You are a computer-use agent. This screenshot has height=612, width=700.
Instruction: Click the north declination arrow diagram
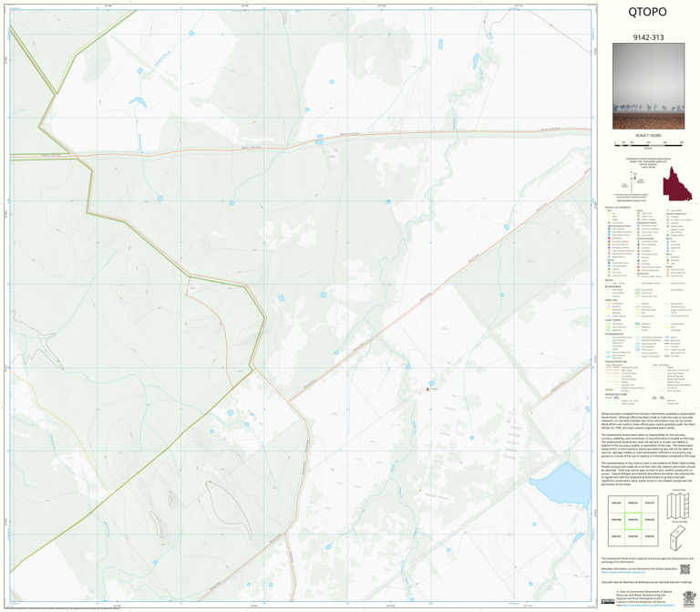[x=633, y=182]
